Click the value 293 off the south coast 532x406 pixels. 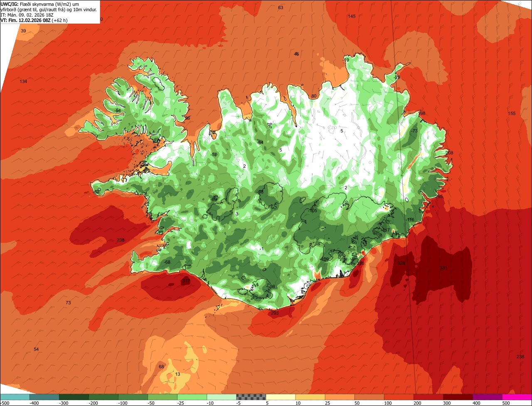(x=275, y=313)
